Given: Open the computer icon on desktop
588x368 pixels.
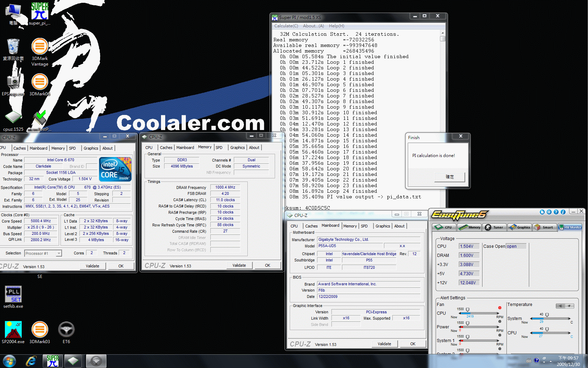Looking at the screenshot, I should (13, 14).
